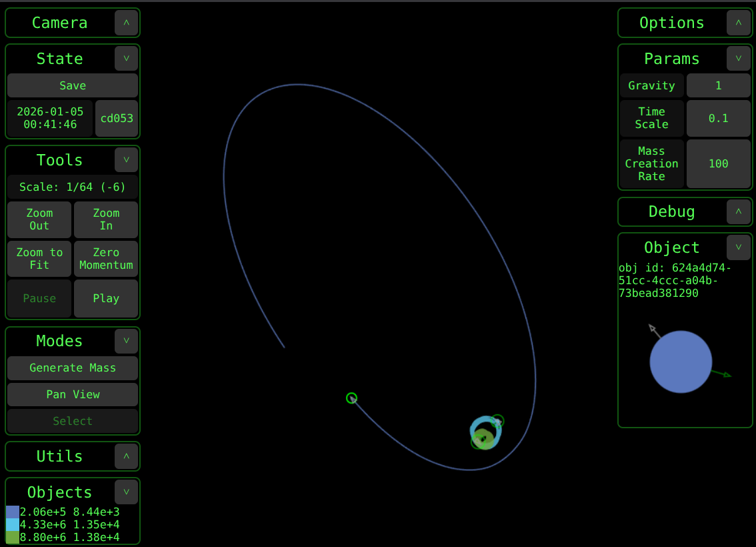The image size is (756, 547).
Task: Edit the Time Scale value 0.1
Action: point(719,118)
